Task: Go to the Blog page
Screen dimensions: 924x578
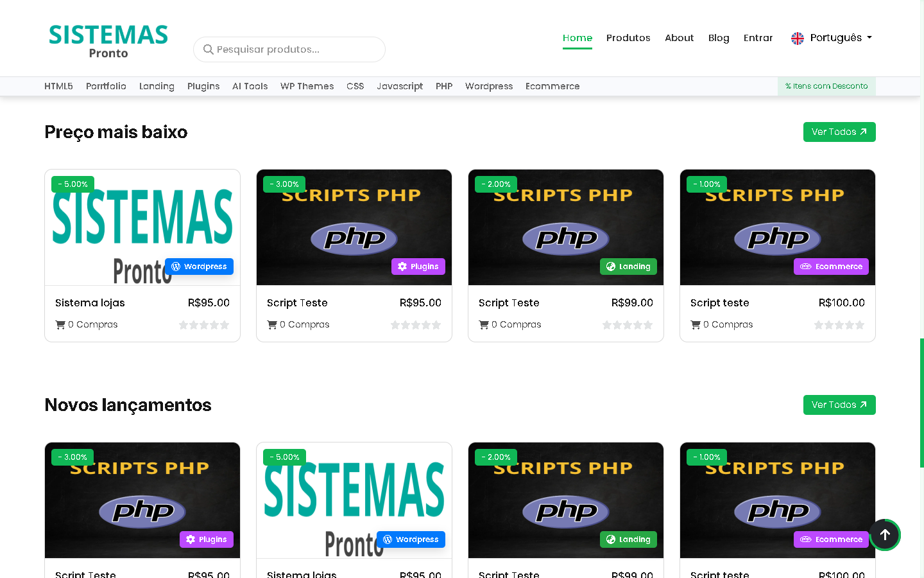Action: tap(719, 38)
